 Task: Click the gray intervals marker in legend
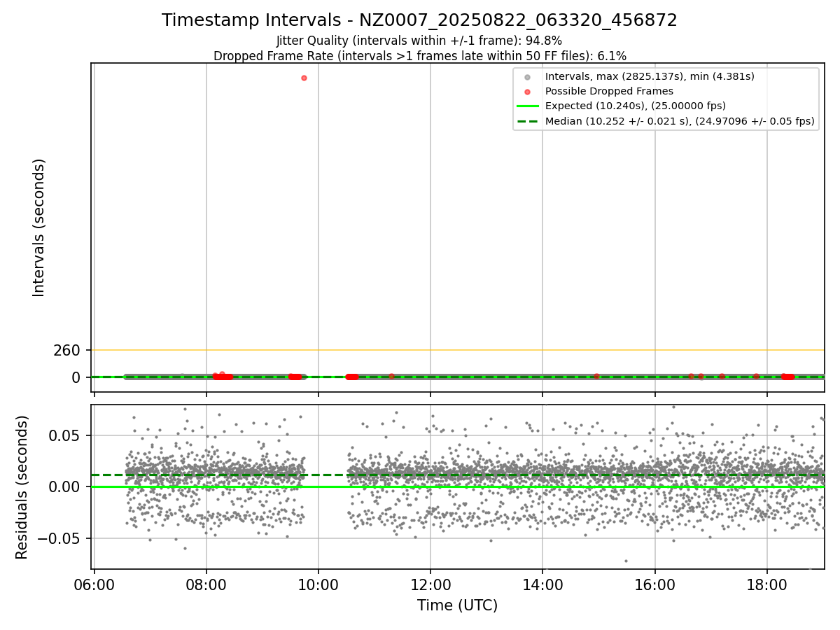[x=528, y=77]
